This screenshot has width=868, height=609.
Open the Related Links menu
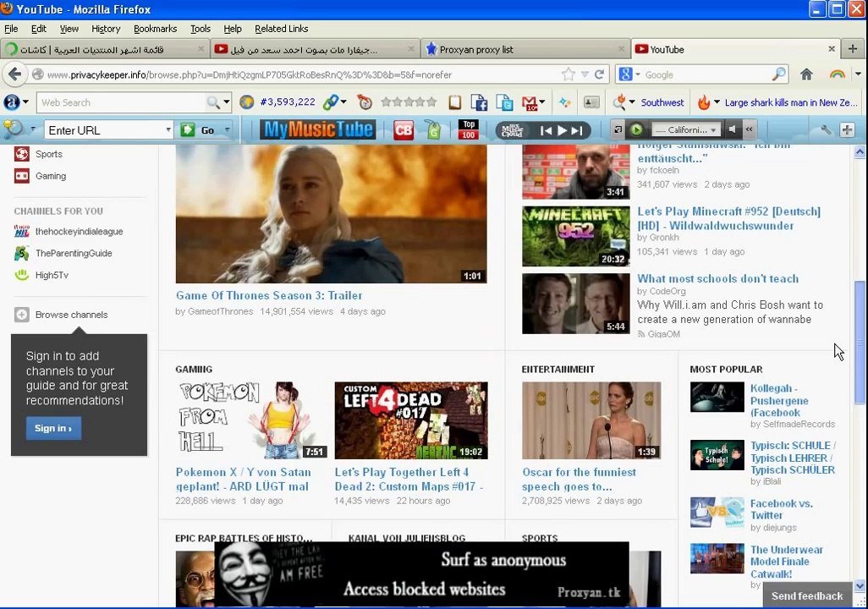[281, 29]
